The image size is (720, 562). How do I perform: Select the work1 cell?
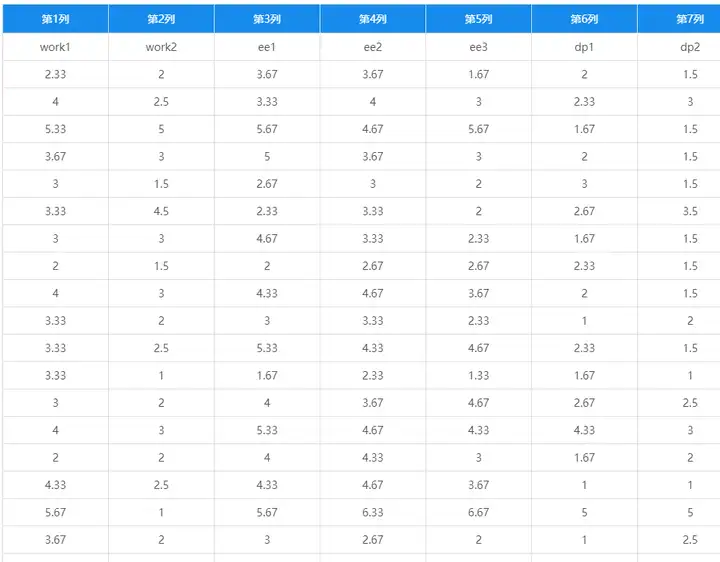point(56,47)
